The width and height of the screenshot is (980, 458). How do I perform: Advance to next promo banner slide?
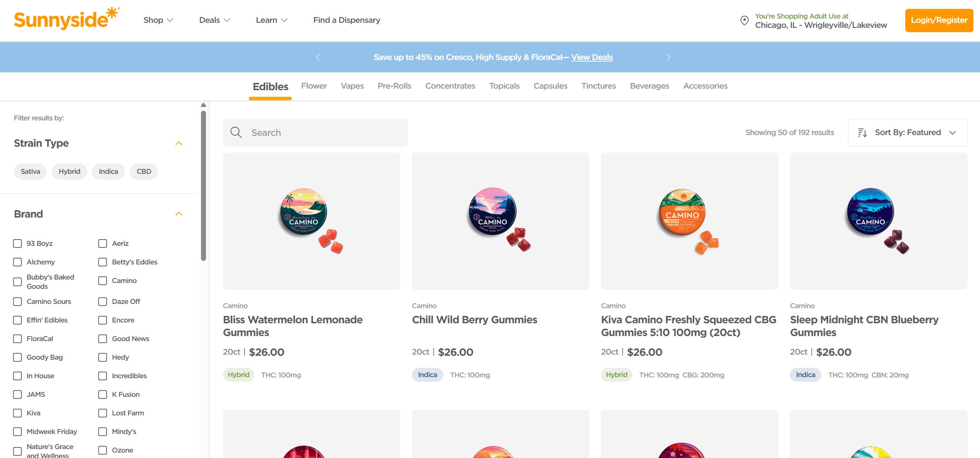click(668, 57)
